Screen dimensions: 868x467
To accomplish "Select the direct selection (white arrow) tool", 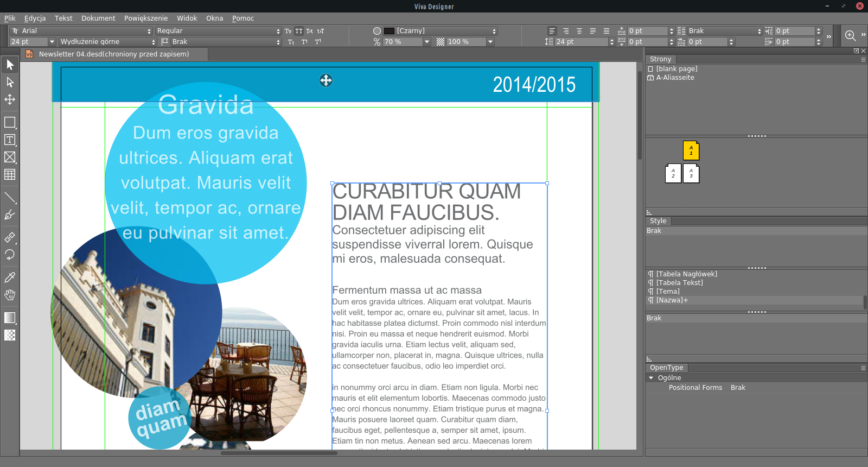I will point(10,83).
